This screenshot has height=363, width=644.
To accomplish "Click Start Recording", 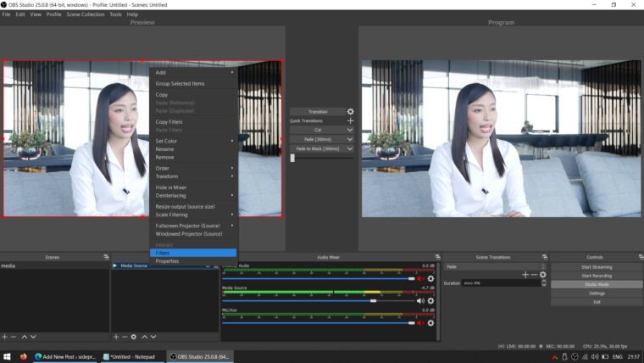I will [x=597, y=276].
